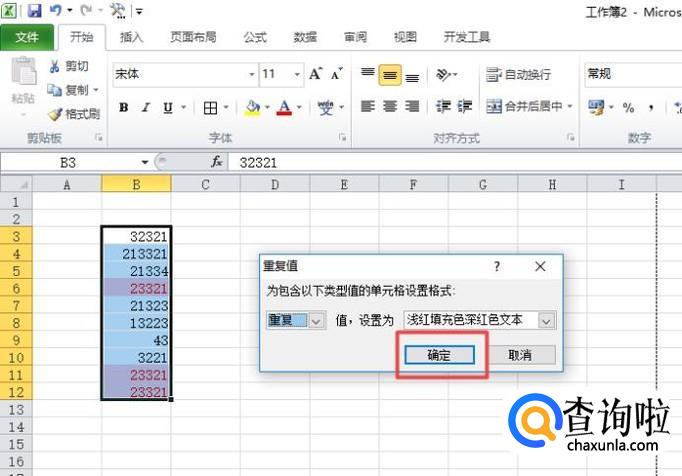
Task: Apply italic formatting to selected cells
Action: pyautogui.click(x=146, y=108)
